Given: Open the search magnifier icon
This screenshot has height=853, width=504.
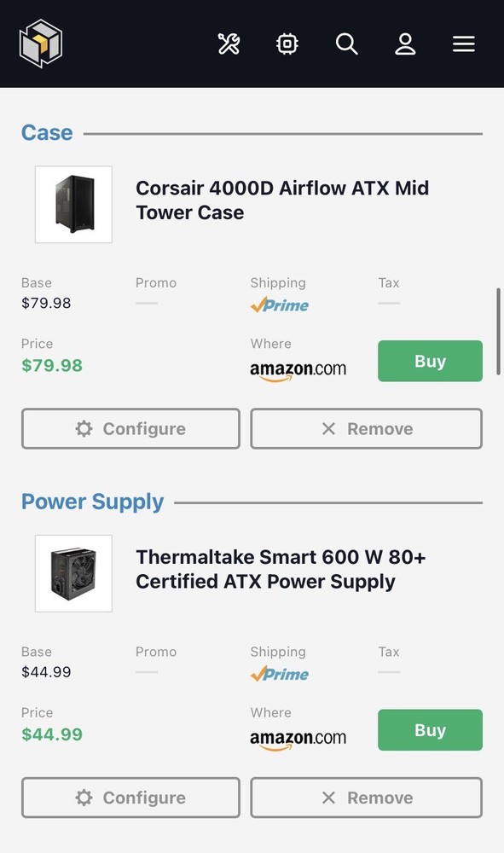Looking at the screenshot, I should click(346, 44).
